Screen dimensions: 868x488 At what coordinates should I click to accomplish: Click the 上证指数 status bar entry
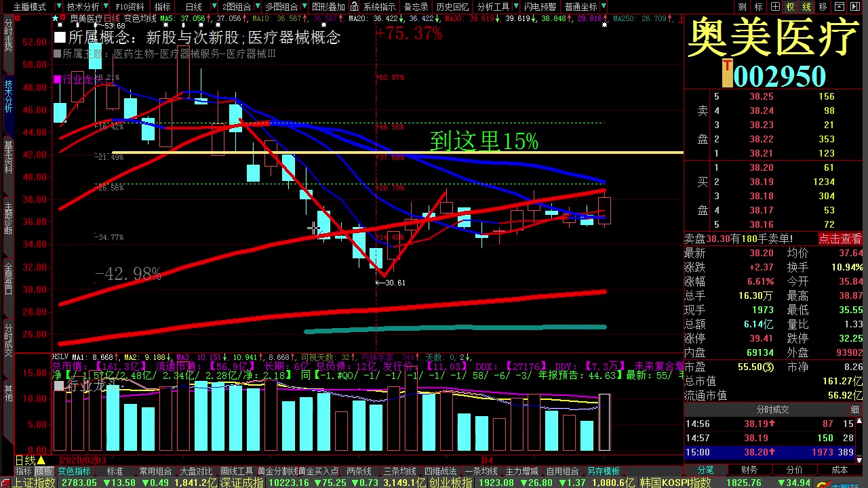click(x=34, y=483)
